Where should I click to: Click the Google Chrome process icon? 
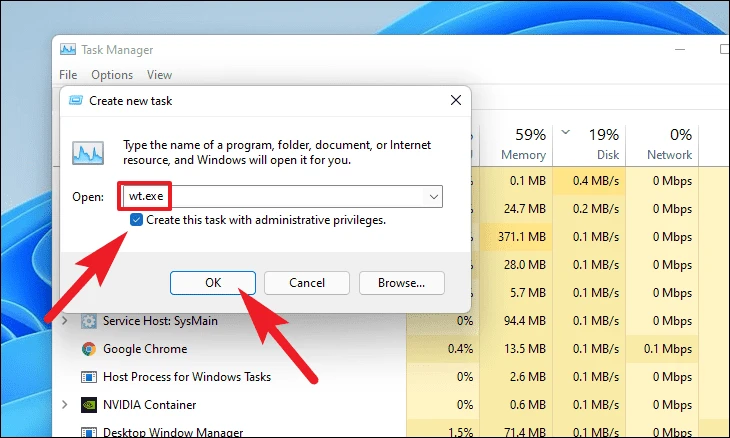[x=89, y=349]
